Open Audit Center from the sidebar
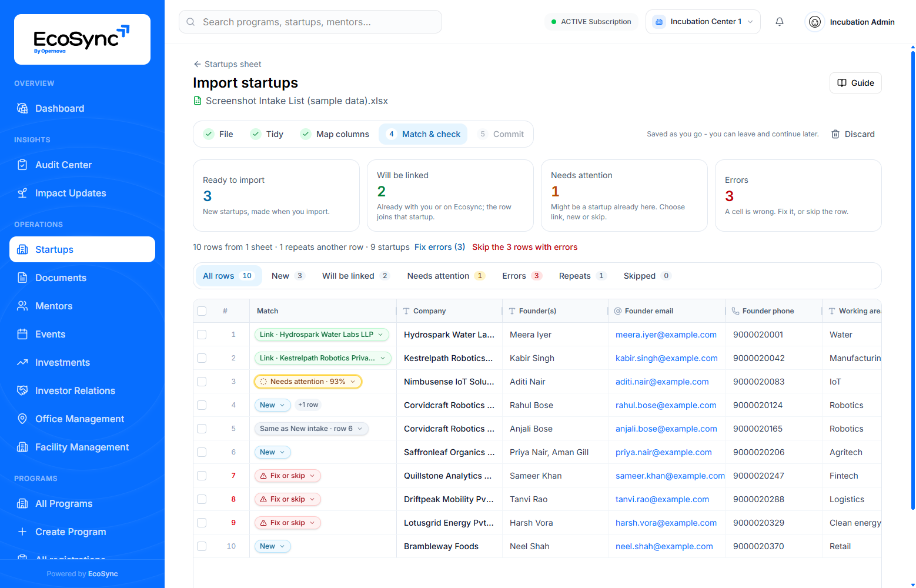The width and height of the screenshot is (916, 588). click(82, 165)
